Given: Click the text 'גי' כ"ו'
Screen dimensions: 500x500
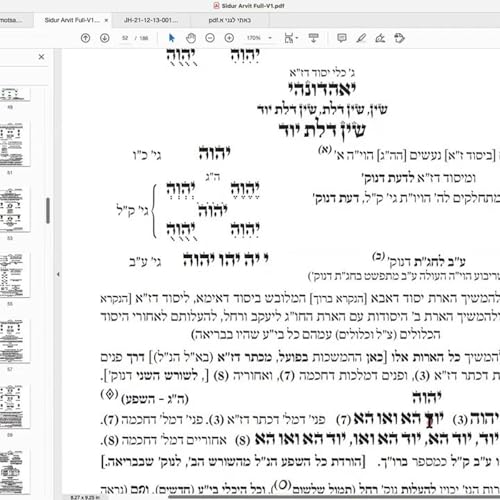Looking at the screenshot, I should [x=147, y=155].
